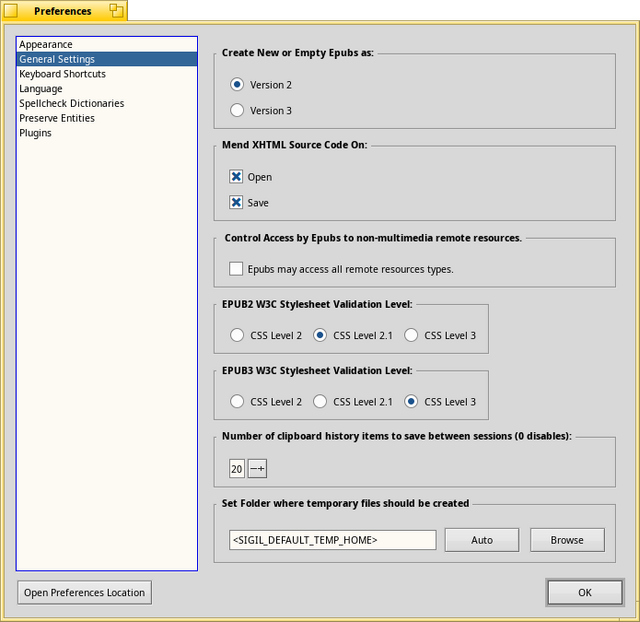Screen dimensions: 640x622
Task: Show the Plugins preferences page
Action: pos(107,133)
